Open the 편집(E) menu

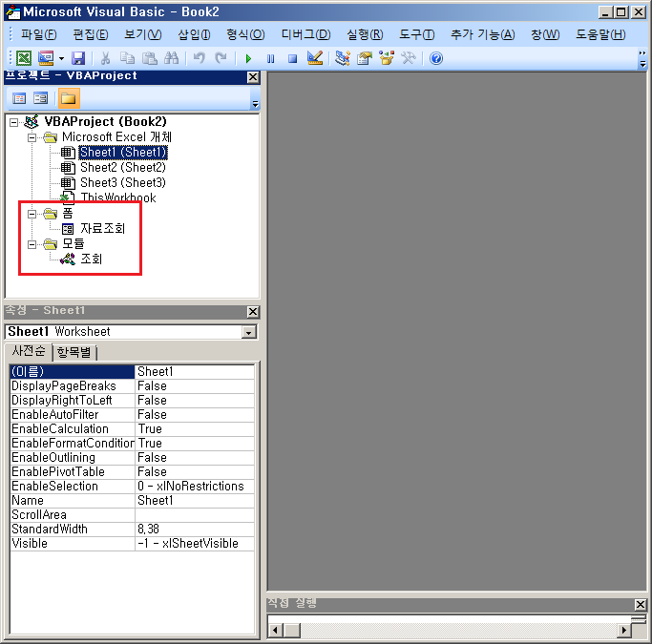(x=91, y=34)
